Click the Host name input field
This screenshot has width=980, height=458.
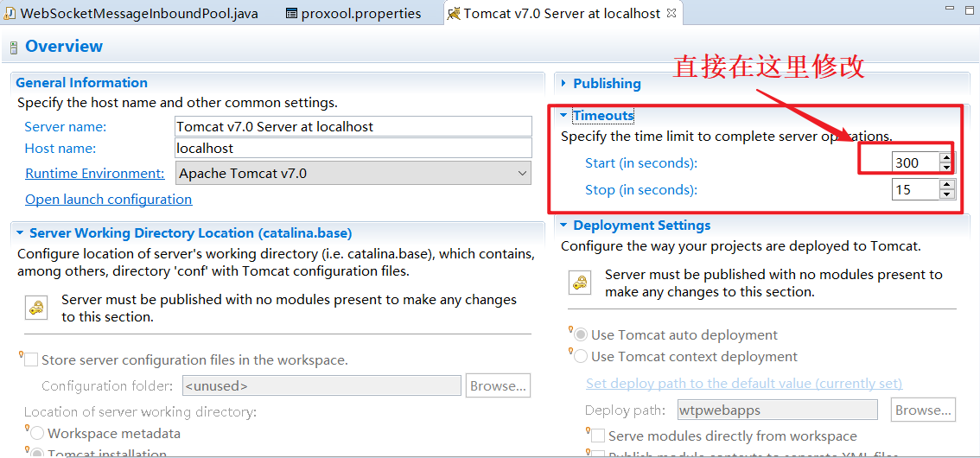pyautogui.click(x=353, y=148)
